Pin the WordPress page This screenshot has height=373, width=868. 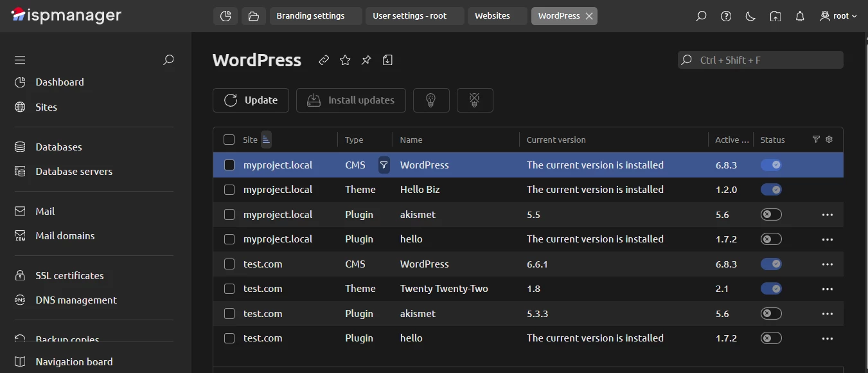pyautogui.click(x=366, y=60)
